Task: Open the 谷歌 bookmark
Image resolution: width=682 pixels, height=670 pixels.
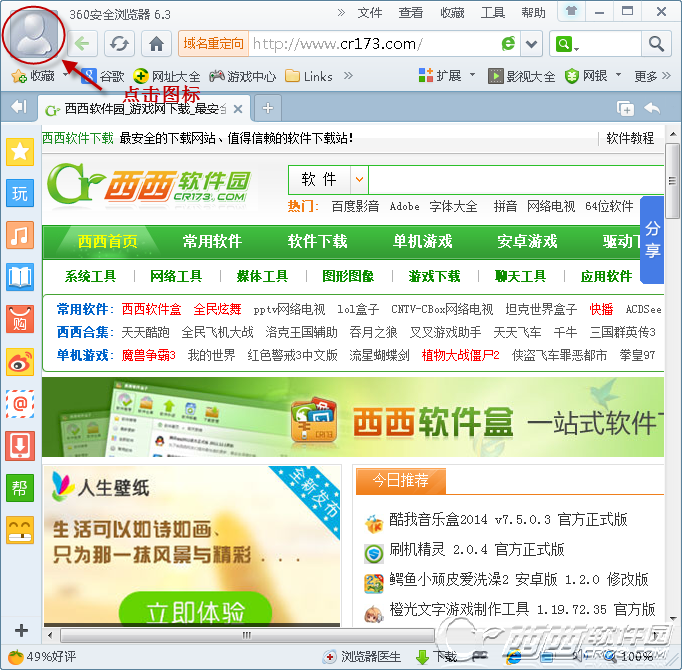Action: coord(104,77)
